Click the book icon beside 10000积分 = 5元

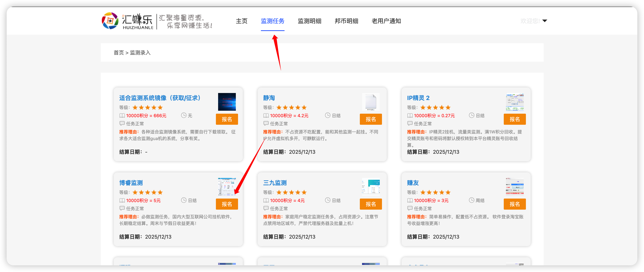tap(122, 201)
